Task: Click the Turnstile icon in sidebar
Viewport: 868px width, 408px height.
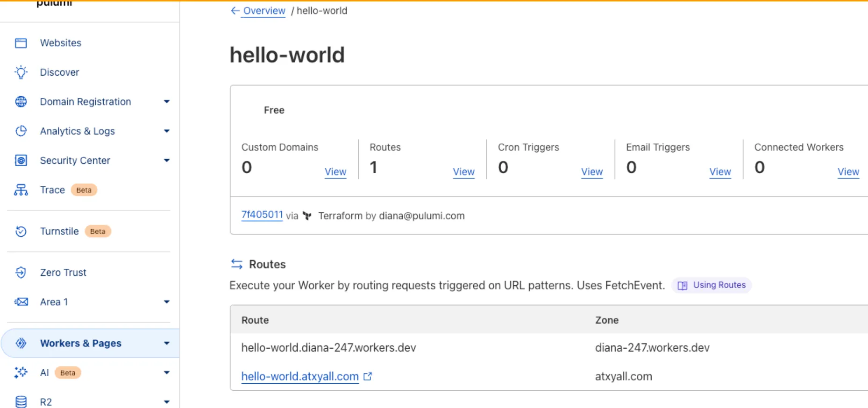Action: (21, 231)
